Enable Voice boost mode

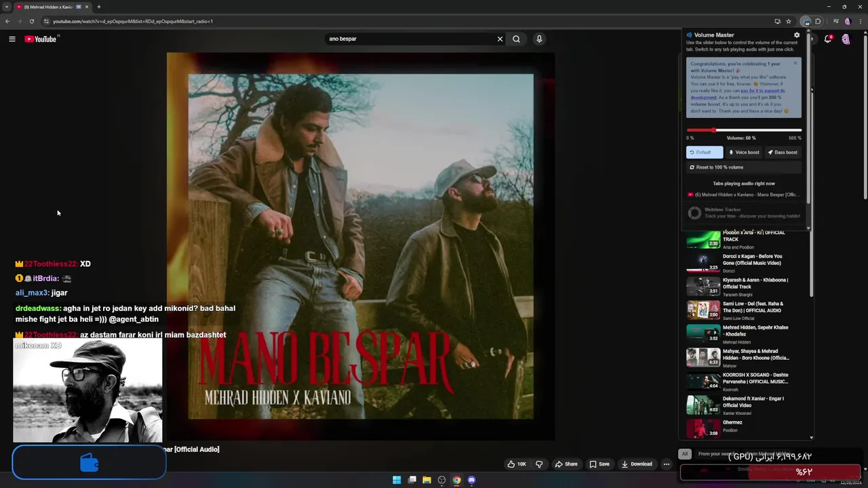coord(744,152)
